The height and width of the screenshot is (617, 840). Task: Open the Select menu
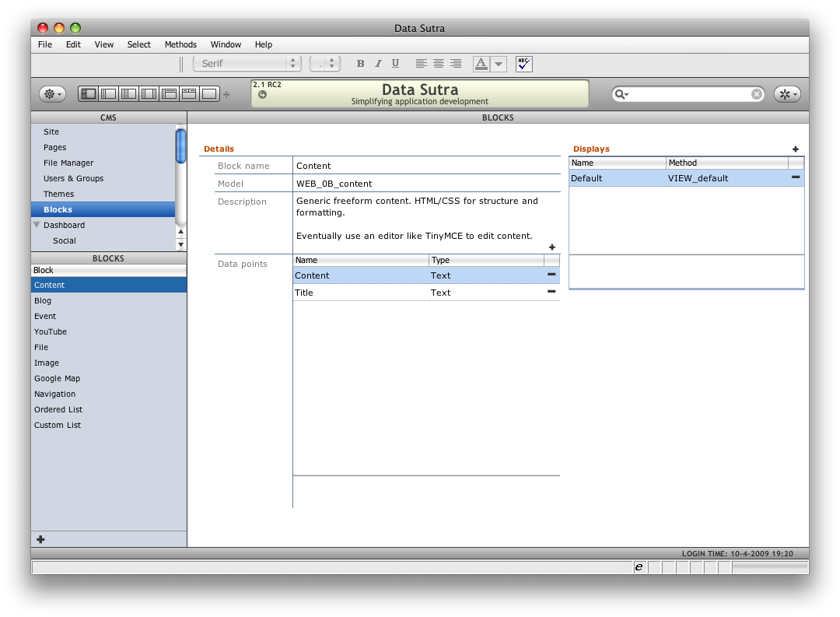138,44
